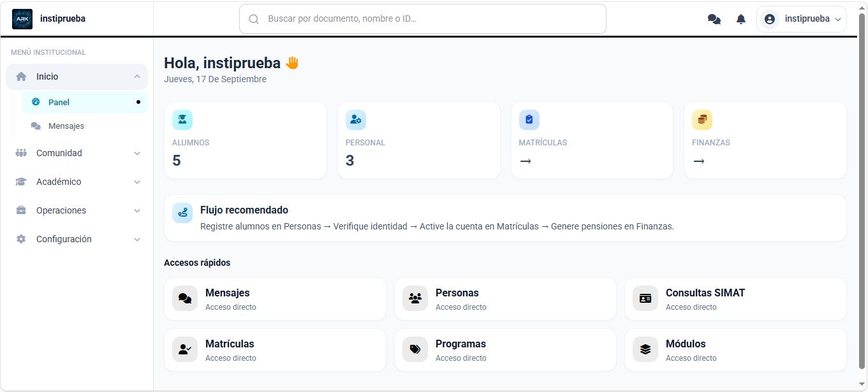Click the Consultas SIMAT card icon

[645, 298]
